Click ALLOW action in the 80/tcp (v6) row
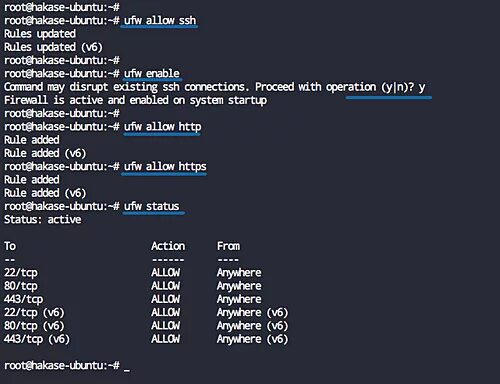The height and width of the screenshot is (384, 500). 165,326
